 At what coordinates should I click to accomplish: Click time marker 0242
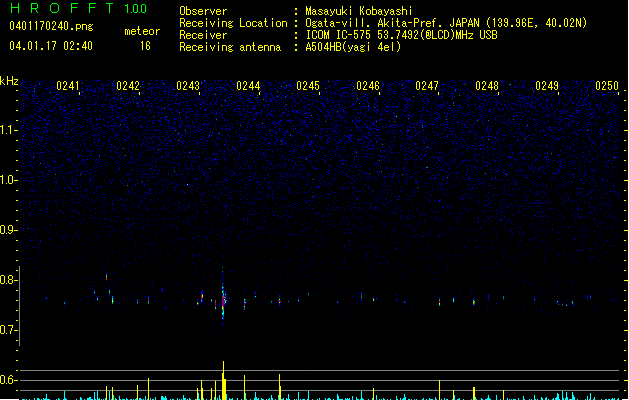(128, 86)
